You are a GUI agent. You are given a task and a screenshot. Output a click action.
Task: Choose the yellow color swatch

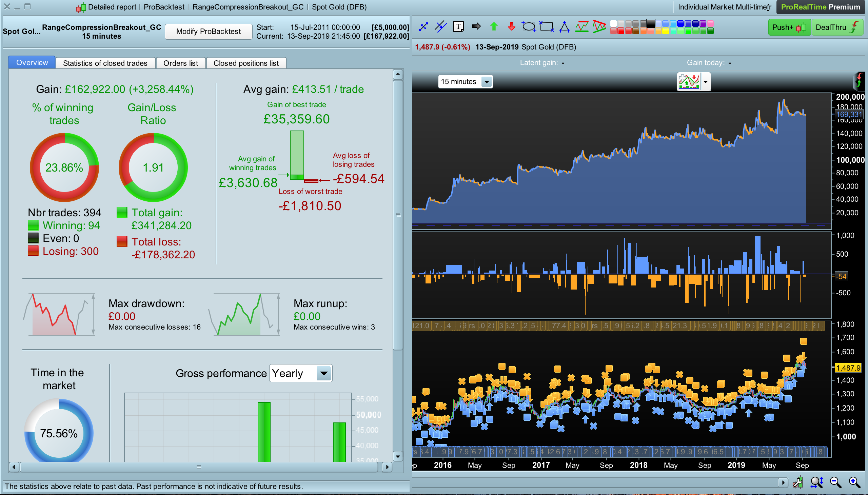click(x=666, y=31)
